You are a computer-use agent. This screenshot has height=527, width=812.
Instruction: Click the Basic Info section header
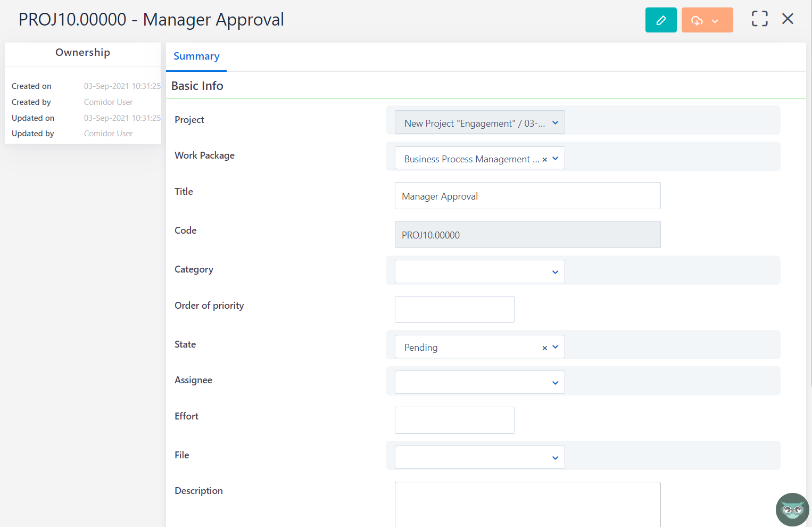click(197, 85)
